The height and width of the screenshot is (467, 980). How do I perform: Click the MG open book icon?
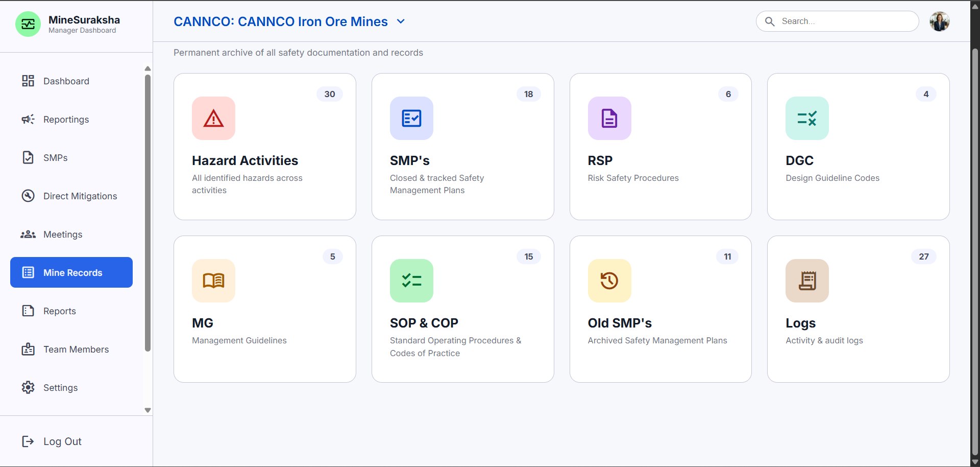pyautogui.click(x=213, y=281)
